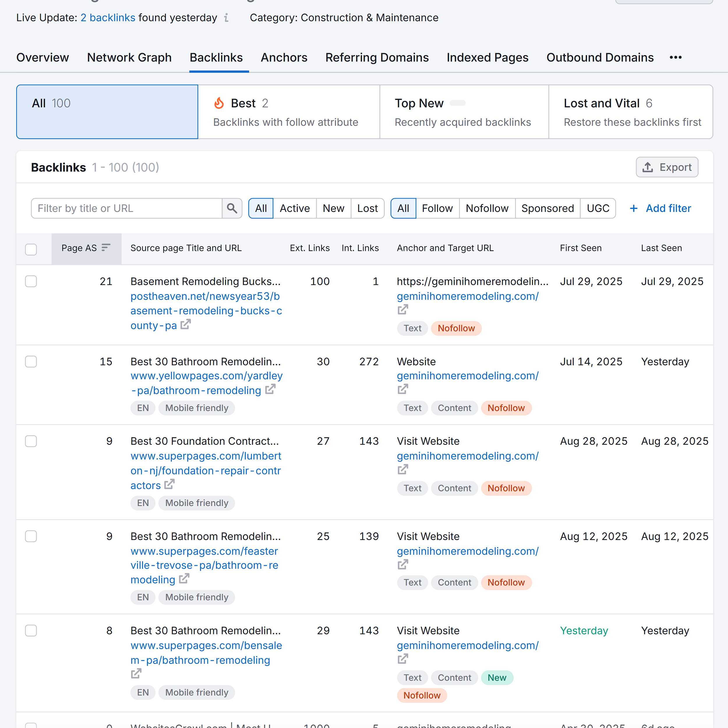Viewport: 728px width, 728px height.
Task: Open the Anchors tab
Action: pos(284,58)
